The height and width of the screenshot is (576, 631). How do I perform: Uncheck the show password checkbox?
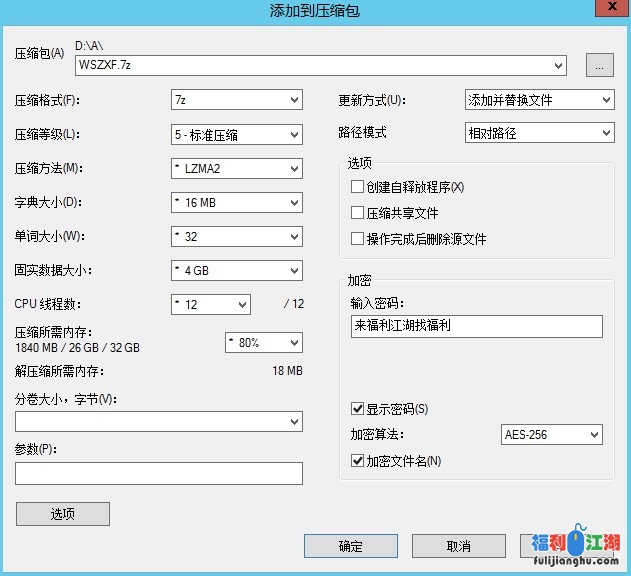click(357, 409)
